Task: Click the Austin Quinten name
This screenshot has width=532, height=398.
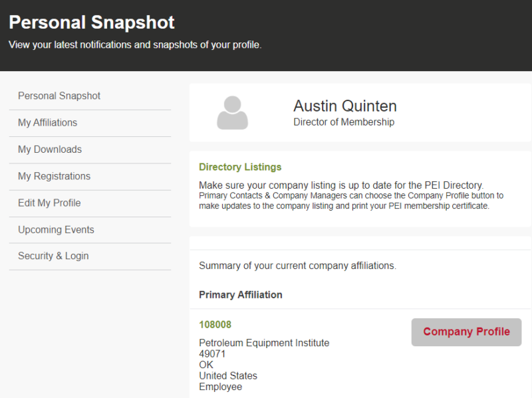Action: (x=344, y=106)
